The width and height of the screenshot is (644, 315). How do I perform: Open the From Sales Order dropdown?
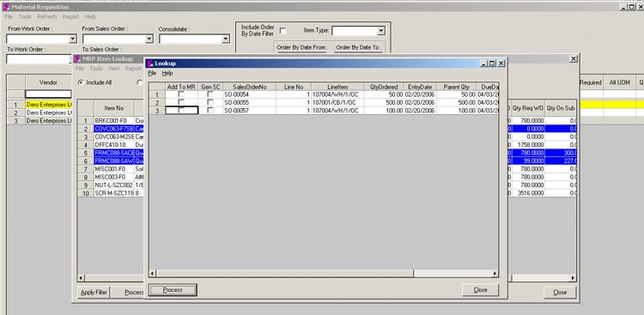pyautogui.click(x=149, y=39)
